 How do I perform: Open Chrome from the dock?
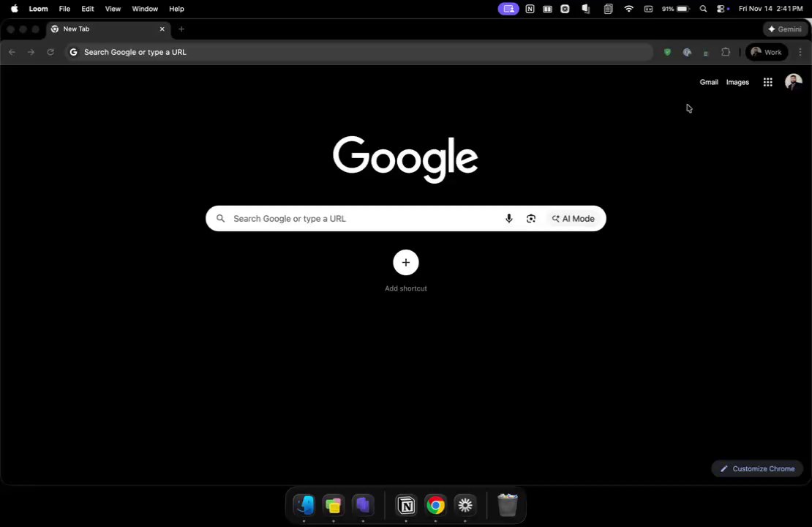tap(435, 505)
